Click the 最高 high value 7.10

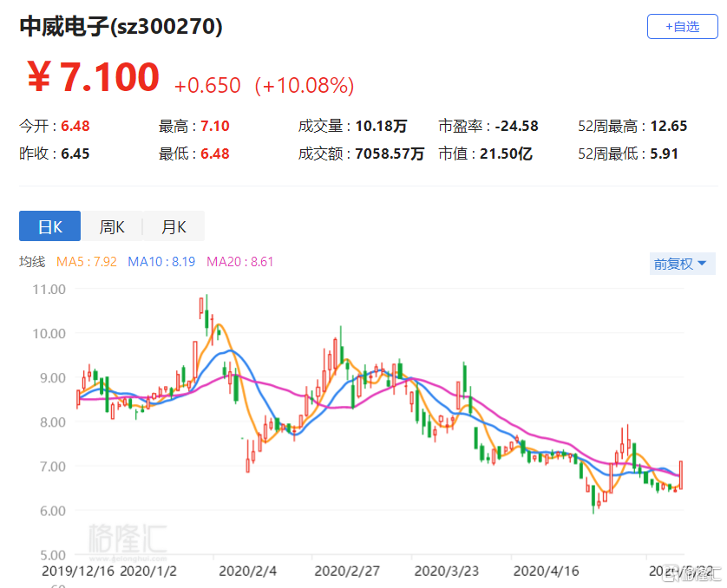[214, 126]
